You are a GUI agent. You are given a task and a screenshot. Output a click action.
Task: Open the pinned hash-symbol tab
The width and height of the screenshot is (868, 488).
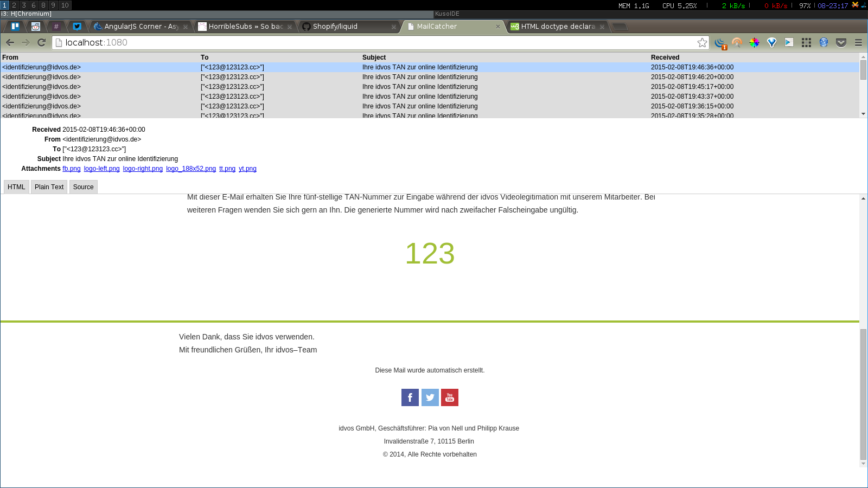[x=56, y=26]
